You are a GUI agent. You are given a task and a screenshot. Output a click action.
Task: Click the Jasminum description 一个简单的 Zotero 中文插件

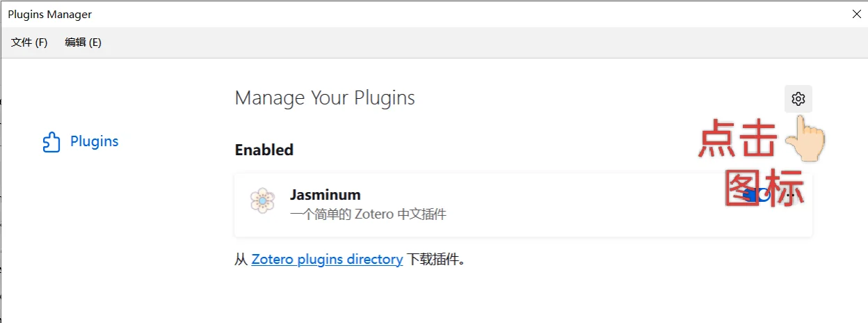[368, 214]
